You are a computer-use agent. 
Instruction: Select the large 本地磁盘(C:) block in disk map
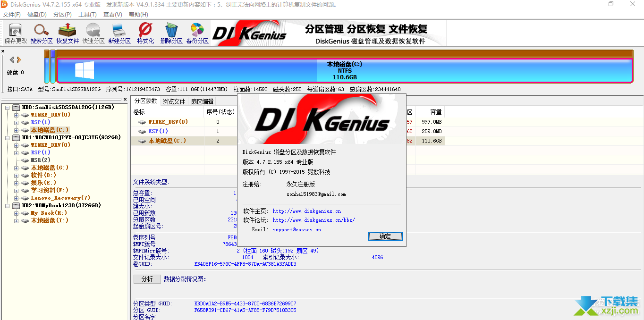pos(345,70)
